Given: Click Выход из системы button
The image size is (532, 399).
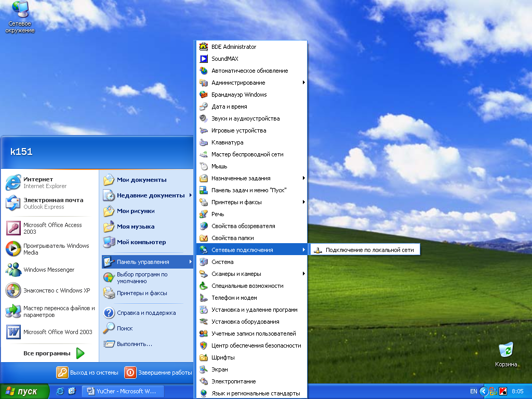Looking at the screenshot, I should click(x=87, y=373).
